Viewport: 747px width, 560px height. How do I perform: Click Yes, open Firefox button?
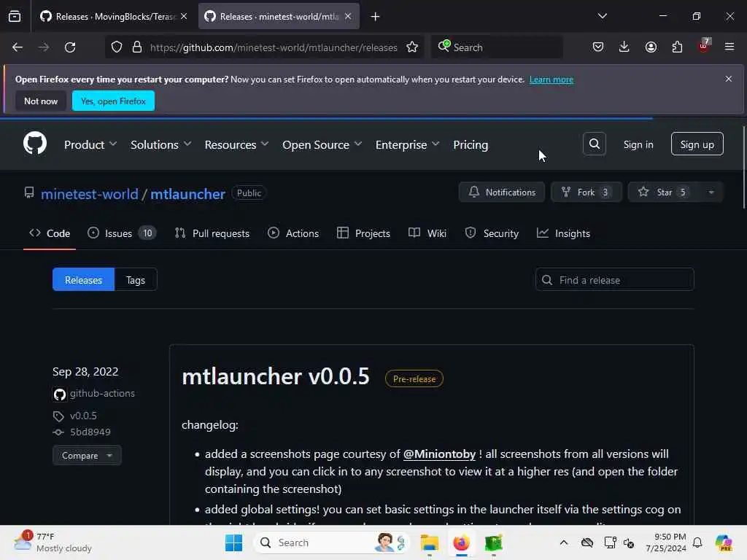pyautogui.click(x=113, y=101)
